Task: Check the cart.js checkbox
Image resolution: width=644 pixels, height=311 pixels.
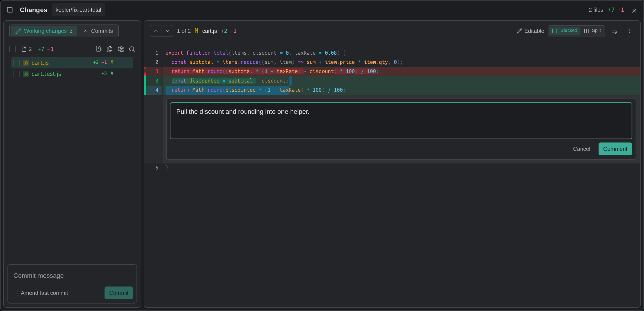Action: tap(17, 63)
